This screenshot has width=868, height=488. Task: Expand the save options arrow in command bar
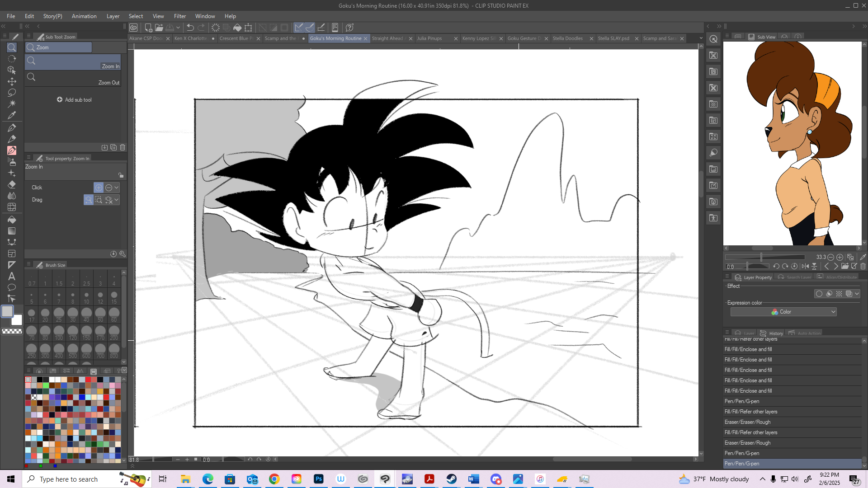pos(178,28)
